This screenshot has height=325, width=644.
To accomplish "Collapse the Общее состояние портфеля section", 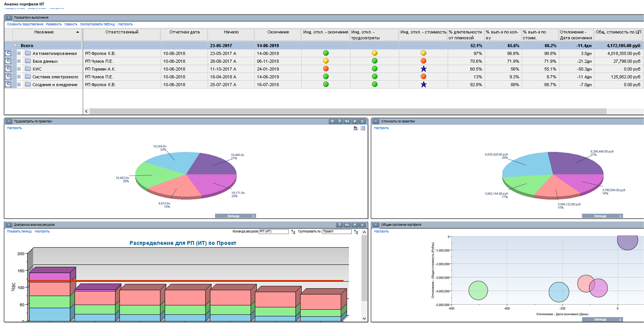I will point(376,225).
